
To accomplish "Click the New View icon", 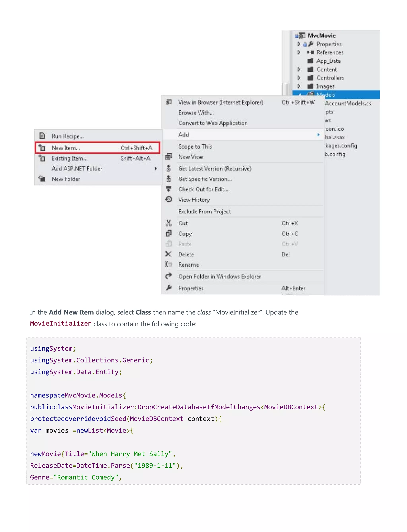I will point(169,157).
